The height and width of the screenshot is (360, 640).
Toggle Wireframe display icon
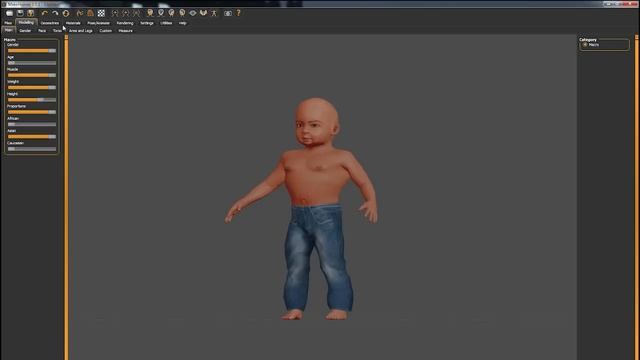(90, 13)
